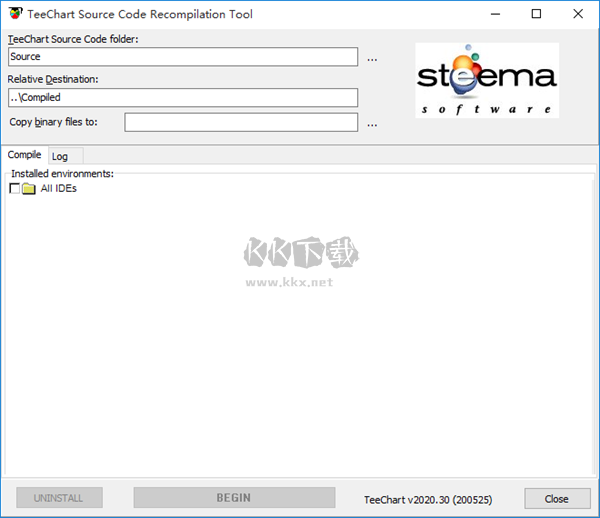Browse for the copy binary files folder
The width and height of the screenshot is (600, 518).
point(372,123)
